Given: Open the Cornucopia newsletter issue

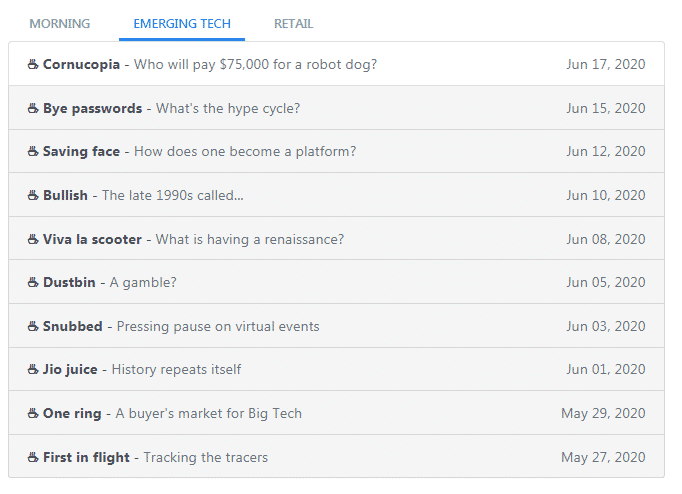Looking at the screenshot, I should tap(336, 64).
